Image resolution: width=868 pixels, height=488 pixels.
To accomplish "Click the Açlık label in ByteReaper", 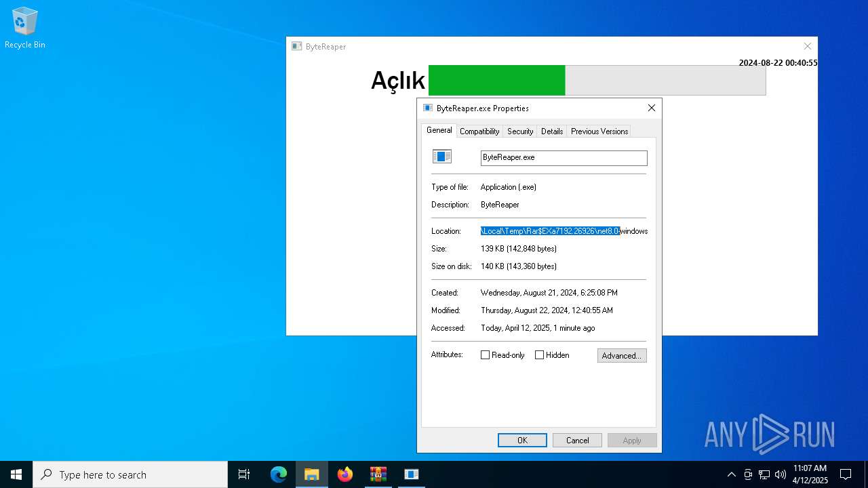I will tap(397, 81).
